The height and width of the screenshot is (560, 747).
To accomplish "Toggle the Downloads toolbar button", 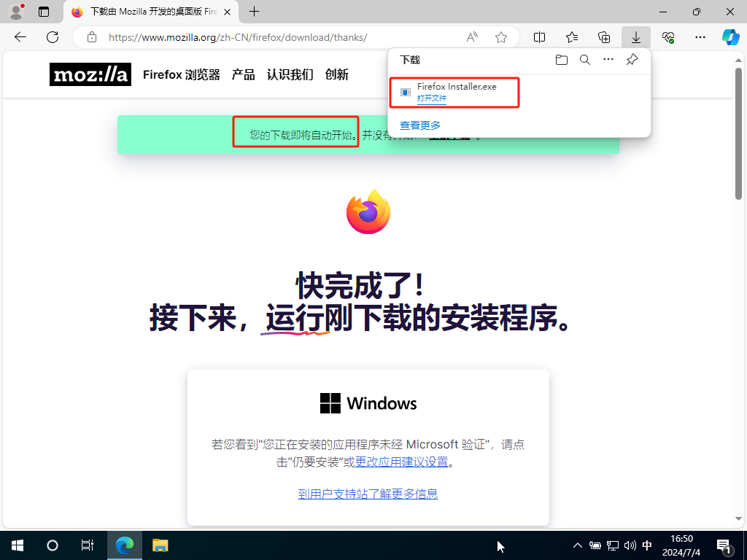I will point(636,37).
